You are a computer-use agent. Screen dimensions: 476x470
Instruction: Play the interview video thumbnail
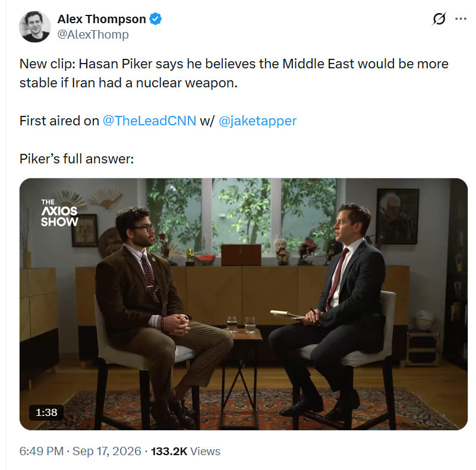click(x=244, y=304)
